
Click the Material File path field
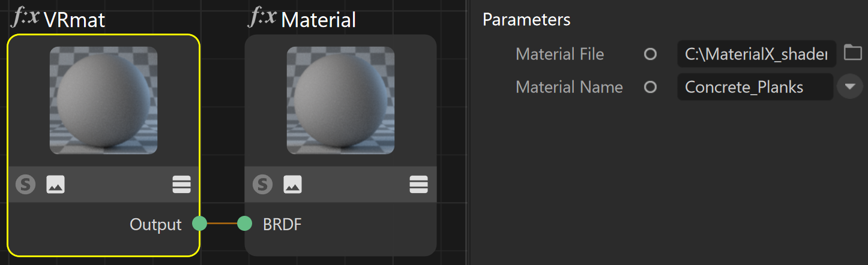757,54
